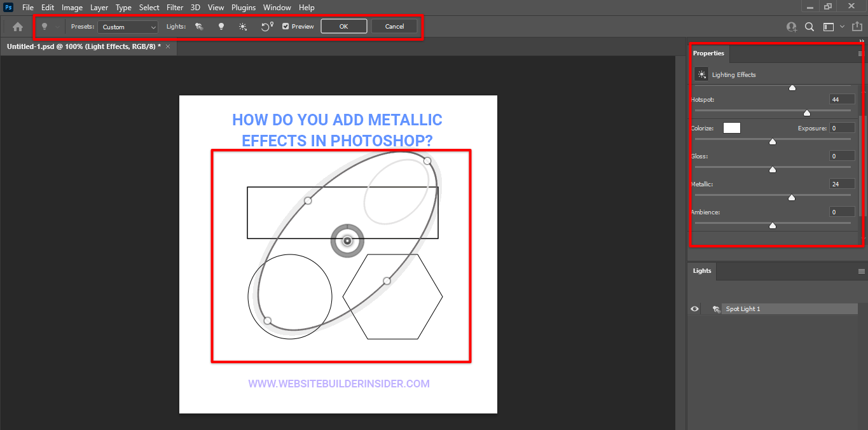Switch to the Lights panel tab
Screen dimensions: 868x430
click(701, 271)
